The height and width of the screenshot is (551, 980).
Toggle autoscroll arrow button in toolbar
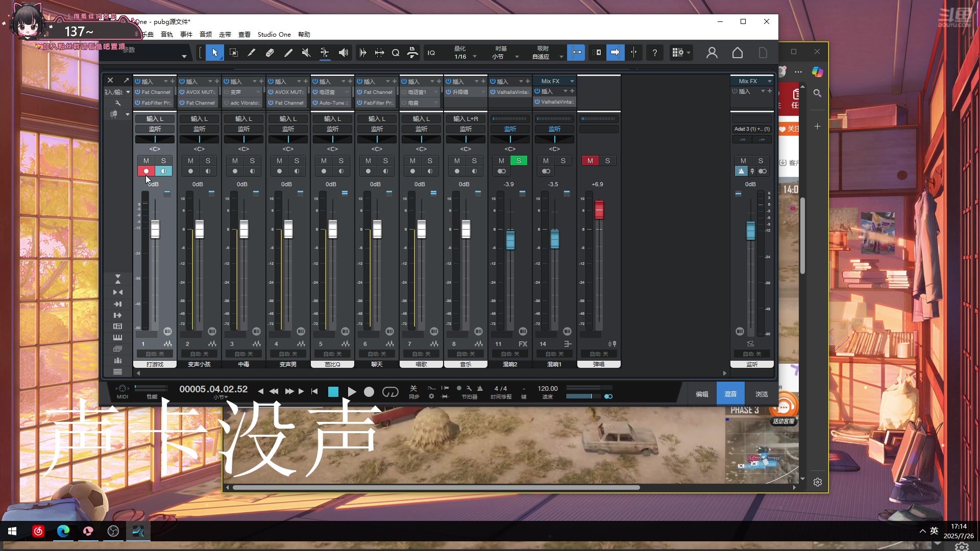[615, 53]
